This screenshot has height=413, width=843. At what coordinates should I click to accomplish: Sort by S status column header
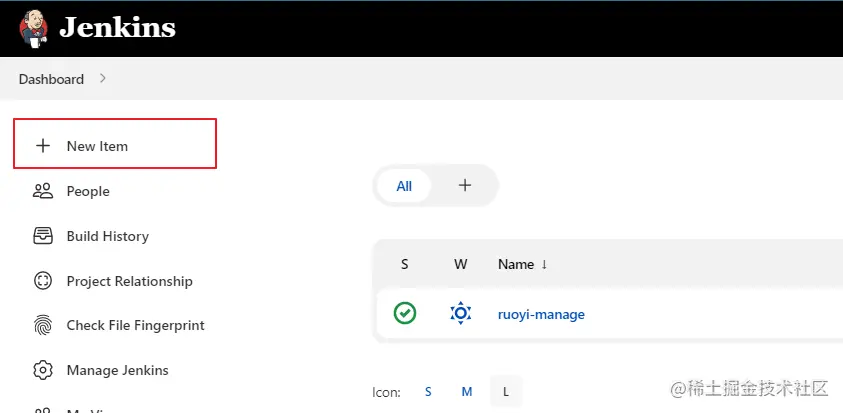click(x=404, y=264)
